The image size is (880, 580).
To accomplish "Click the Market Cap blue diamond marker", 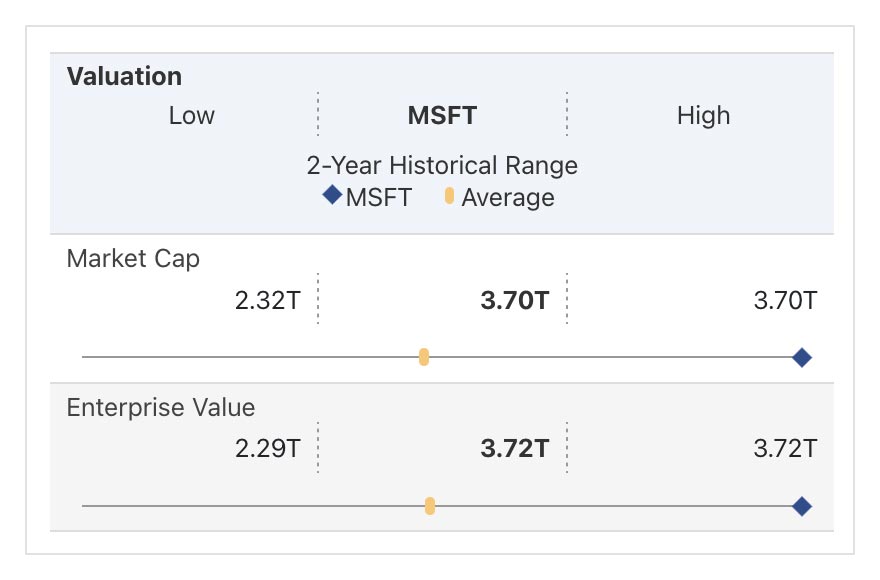I will (x=801, y=357).
